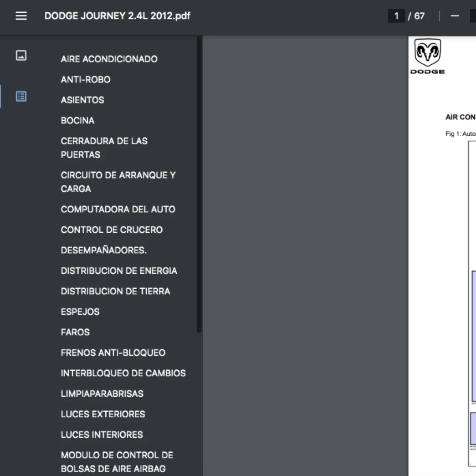Screen dimensions: 476x476
Task: Open CERRADURA DE LAS PUERTAS bookmark
Action: coord(104,148)
